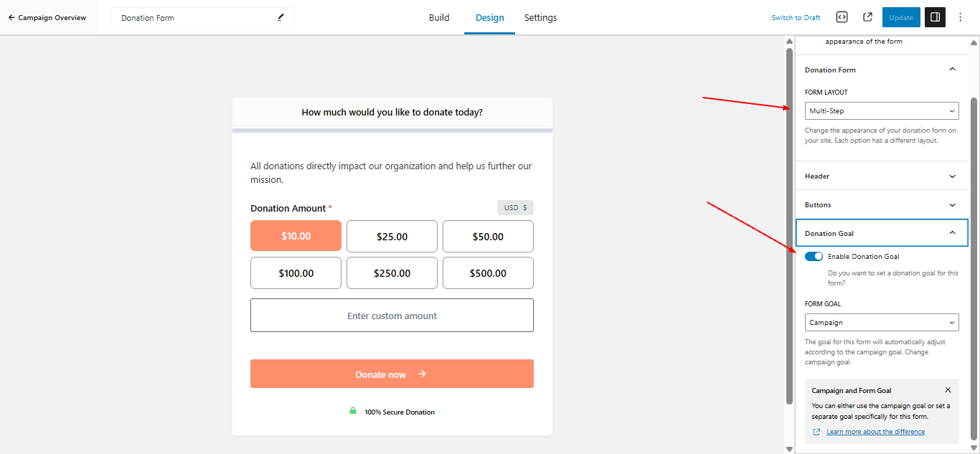The image size is (980, 454).
Task: Switch to the Settings tab
Action: [x=540, y=17]
